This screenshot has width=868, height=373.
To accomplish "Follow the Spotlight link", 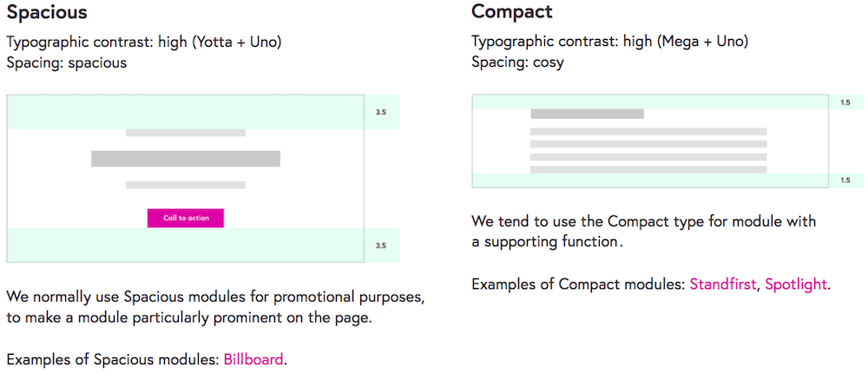I will (795, 284).
